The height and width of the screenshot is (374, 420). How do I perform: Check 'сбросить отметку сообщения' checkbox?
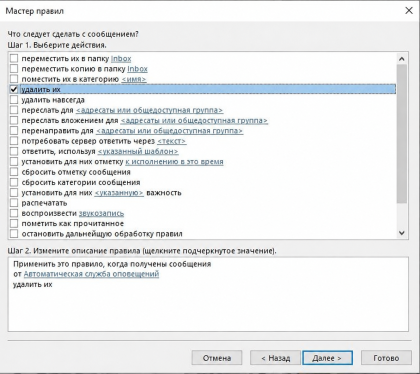coord(14,172)
